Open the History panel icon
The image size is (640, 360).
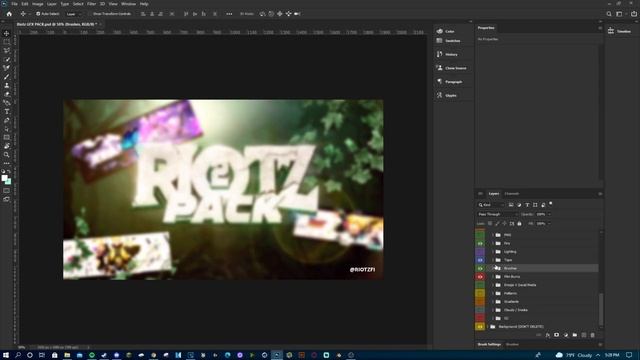(x=440, y=54)
